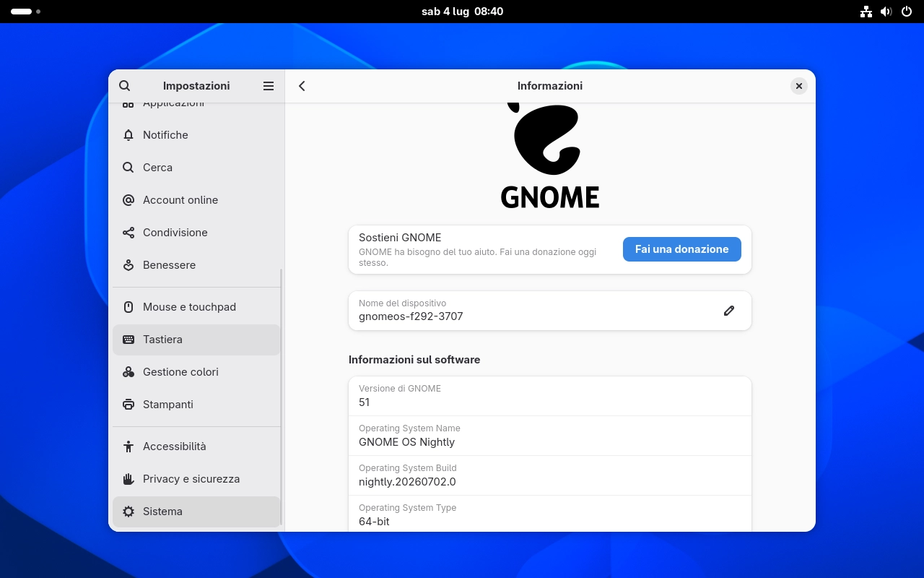Open the Mouse e touchpad panel

tap(196, 307)
